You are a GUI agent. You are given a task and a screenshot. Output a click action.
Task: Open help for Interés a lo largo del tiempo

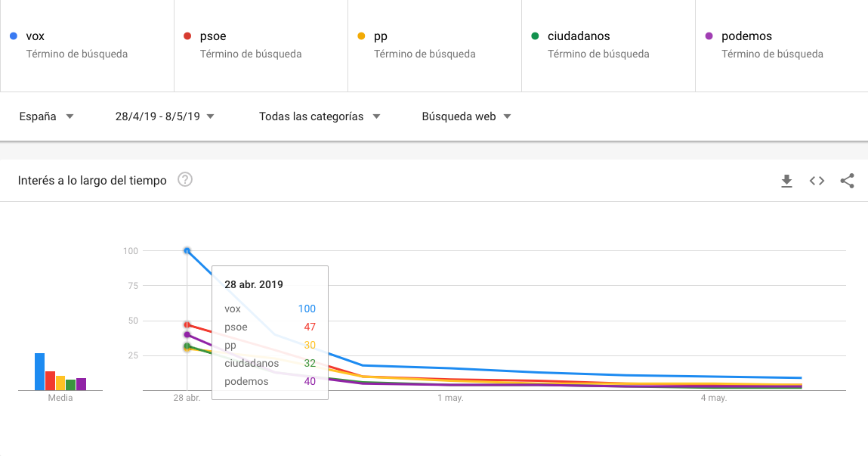pos(185,179)
